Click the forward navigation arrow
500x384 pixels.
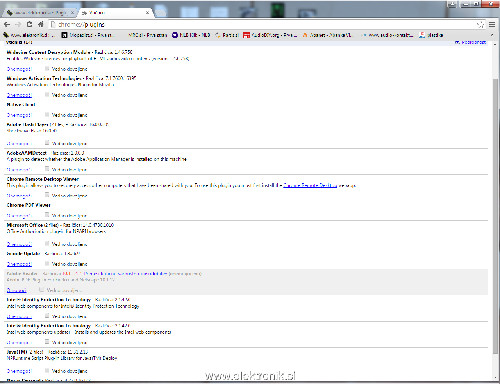coord(18,24)
